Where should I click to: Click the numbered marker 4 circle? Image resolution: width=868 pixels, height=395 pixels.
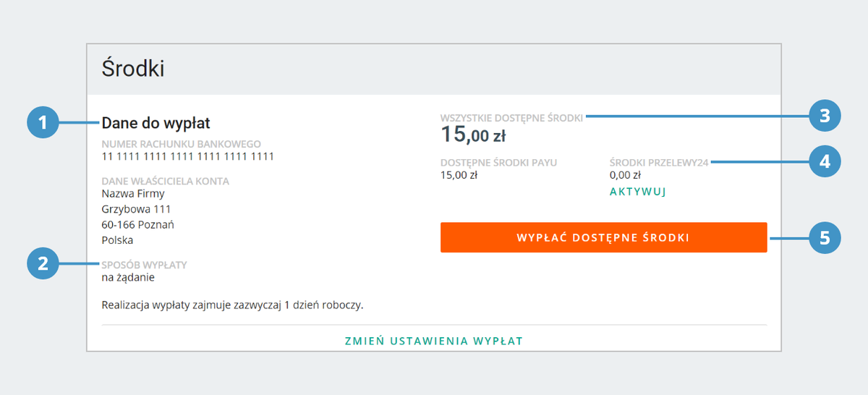pyautogui.click(x=824, y=162)
